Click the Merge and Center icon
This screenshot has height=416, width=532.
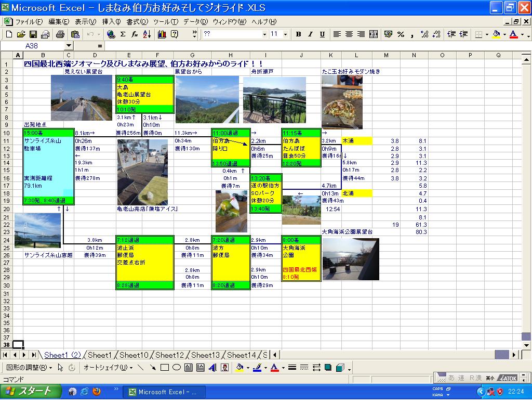coord(374,34)
